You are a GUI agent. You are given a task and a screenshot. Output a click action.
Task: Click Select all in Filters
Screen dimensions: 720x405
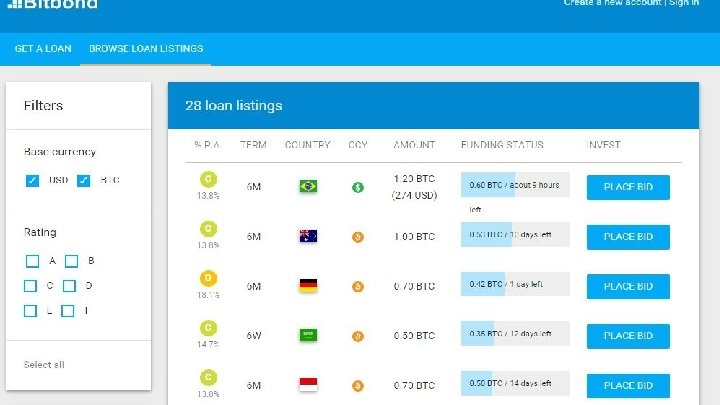pyautogui.click(x=44, y=365)
